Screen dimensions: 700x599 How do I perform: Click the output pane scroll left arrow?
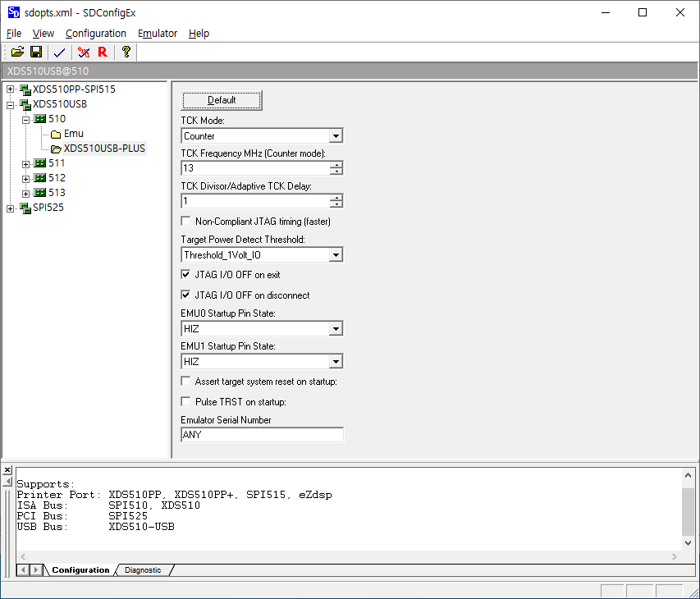23,556
